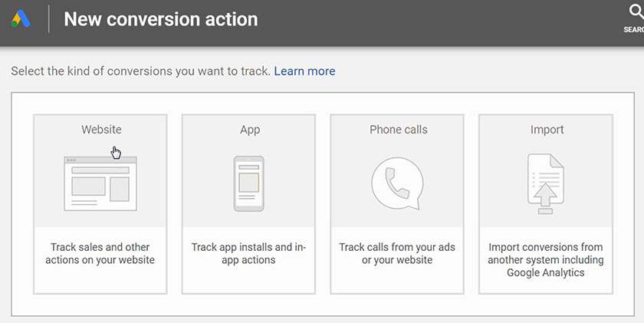The width and height of the screenshot is (644, 323).
Task: Click 'or your website' text in Phone calls card
Action: 397,260
